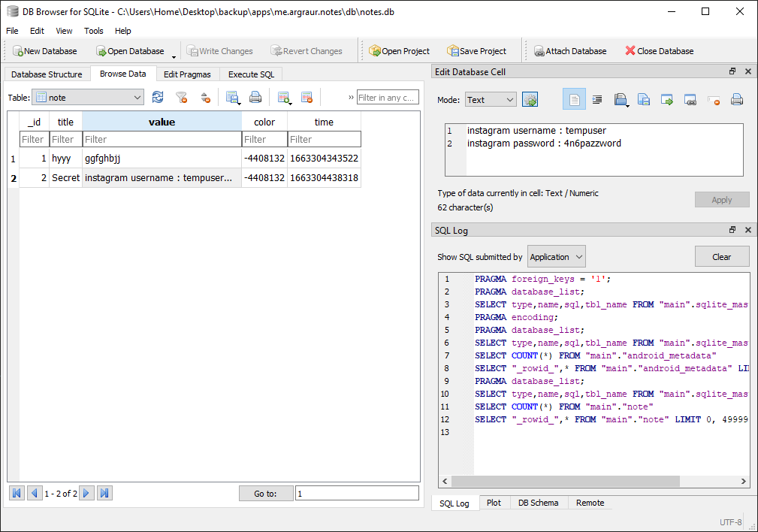Click the Go to: button

(265, 494)
